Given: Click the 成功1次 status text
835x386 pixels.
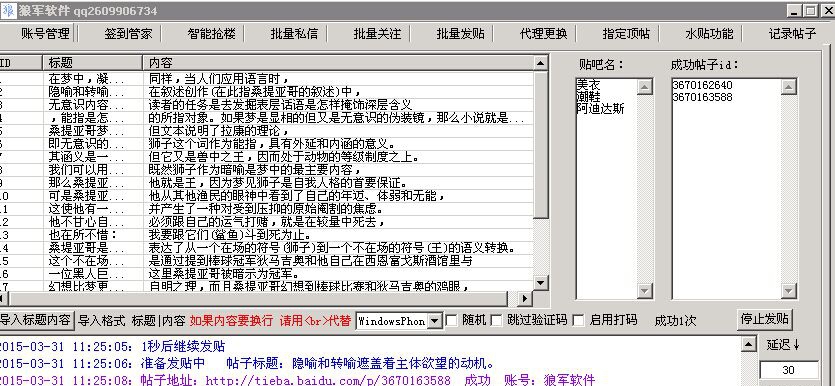Looking at the screenshot, I should click(x=675, y=321).
